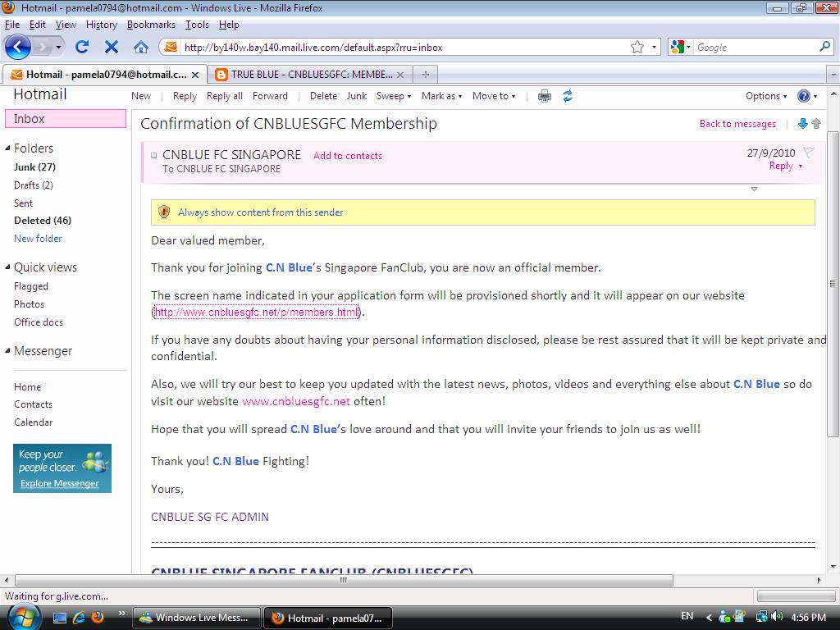Open the www.cnbluesgfc.net website link
840x630 pixels.
(x=295, y=401)
